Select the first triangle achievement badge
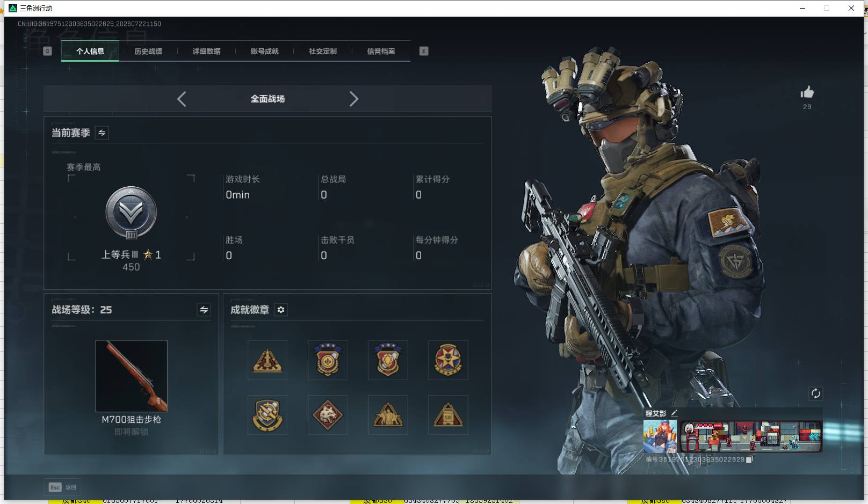Image resolution: width=868 pixels, height=504 pixels. pos(267,360)
